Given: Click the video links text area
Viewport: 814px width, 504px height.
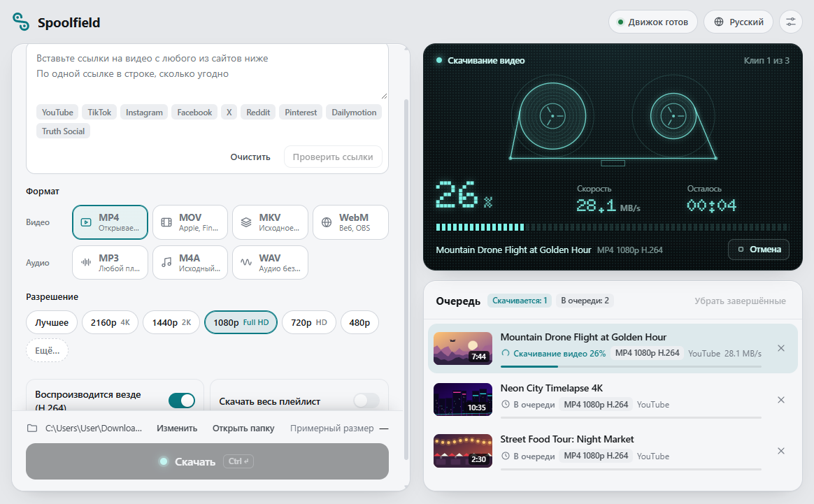Looking at the screenshot, I should (207, 73).
